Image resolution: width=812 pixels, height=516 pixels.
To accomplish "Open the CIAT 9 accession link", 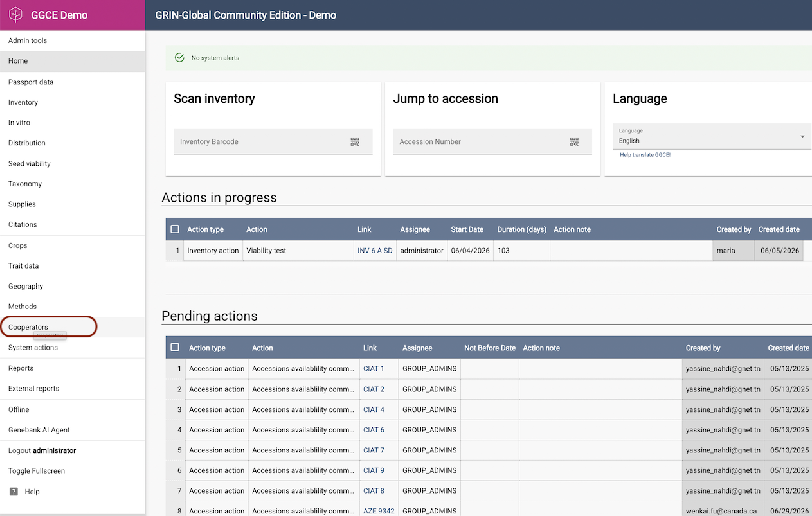I will pos(374,470).
